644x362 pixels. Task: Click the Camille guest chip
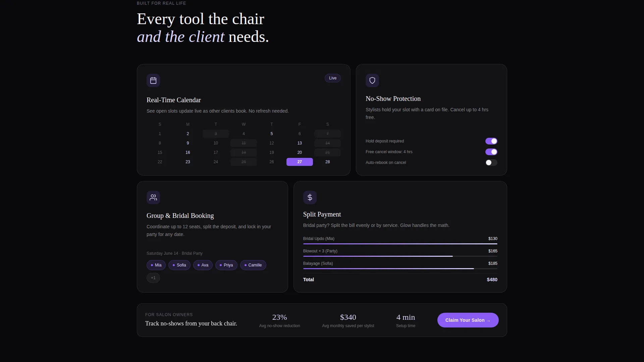(x=253, y=265)
